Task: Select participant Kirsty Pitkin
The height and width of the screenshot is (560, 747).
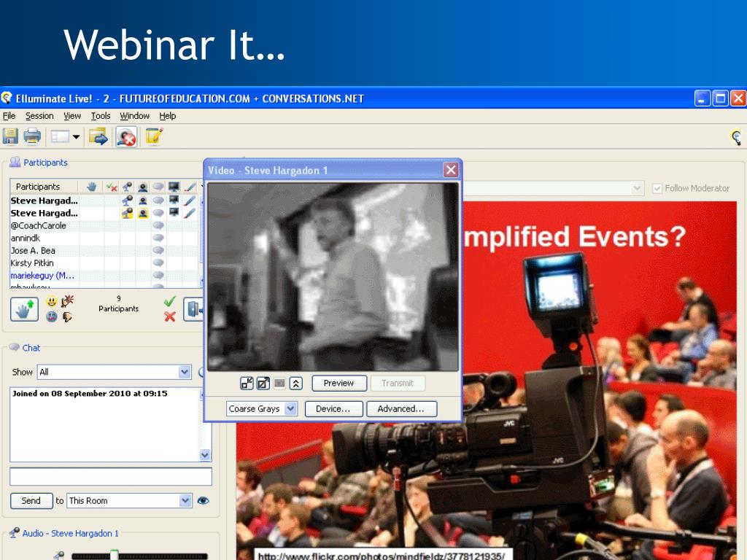Action: tap(32, 262)
